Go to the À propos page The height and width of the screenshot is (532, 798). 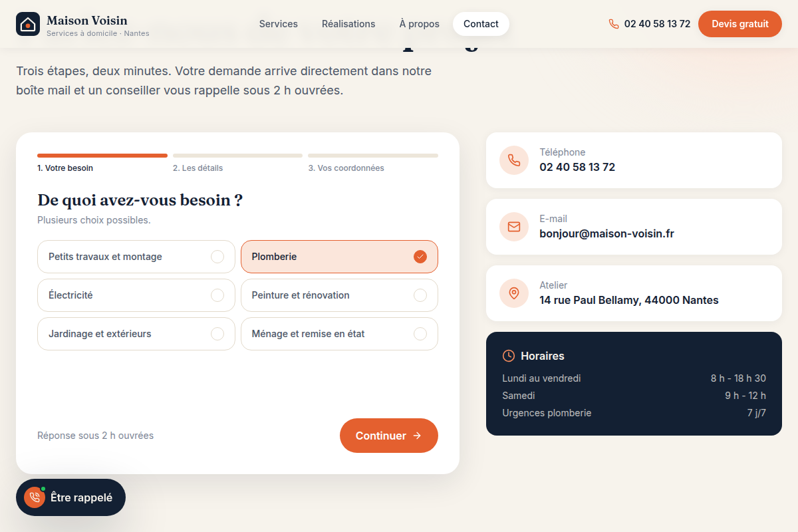pyautogui.click(x=420, y=24)
